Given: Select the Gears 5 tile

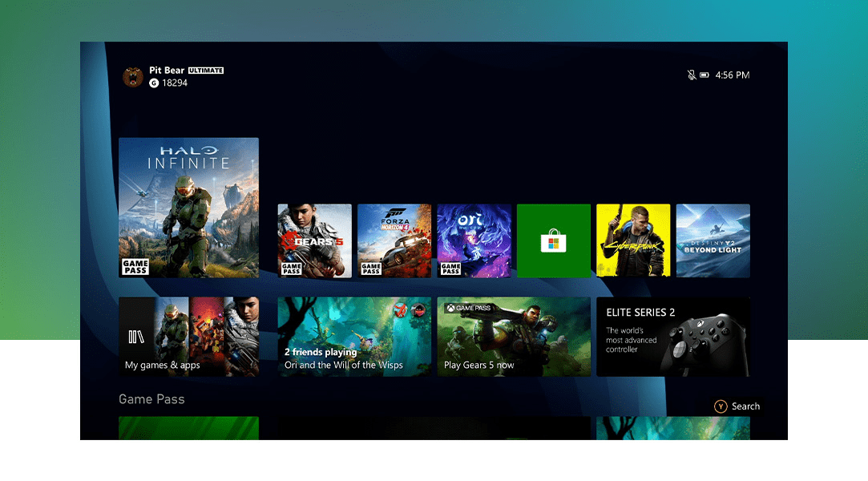Looking at the screenshot, I should pos(314,240).
